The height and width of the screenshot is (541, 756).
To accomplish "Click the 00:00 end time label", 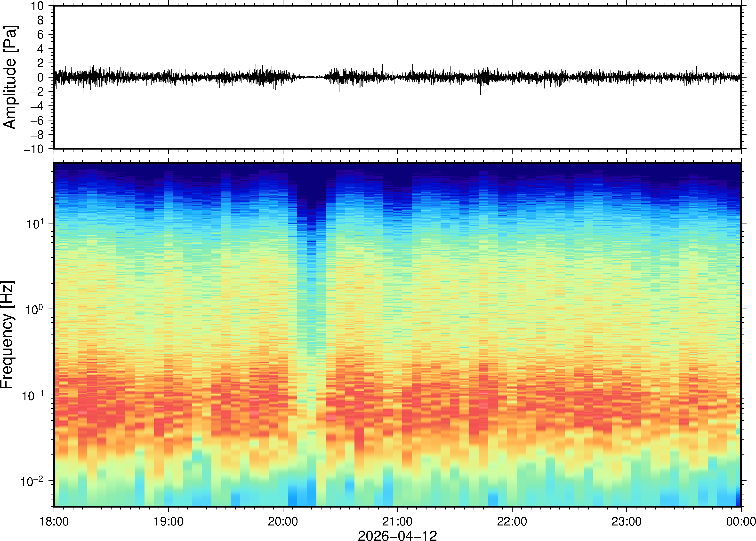I will pos(741,521).
